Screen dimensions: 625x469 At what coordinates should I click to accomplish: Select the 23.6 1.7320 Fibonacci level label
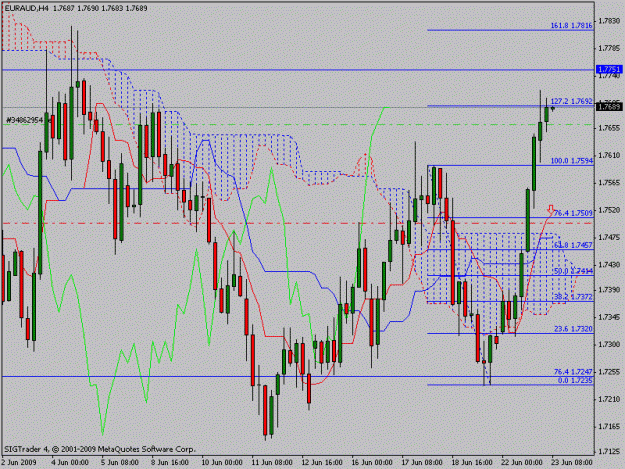click(x=573, y=329)
